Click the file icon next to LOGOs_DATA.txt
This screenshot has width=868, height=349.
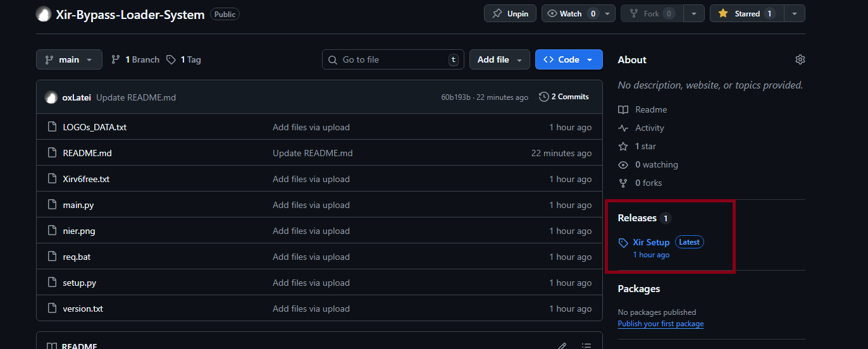(x=53, y=127)
